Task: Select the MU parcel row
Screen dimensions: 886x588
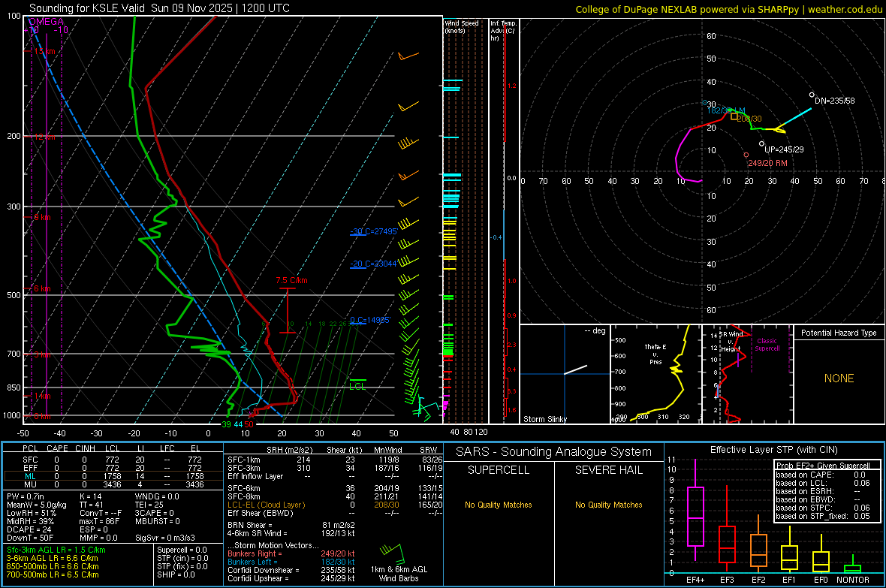Action: click(x=112, y=484)
